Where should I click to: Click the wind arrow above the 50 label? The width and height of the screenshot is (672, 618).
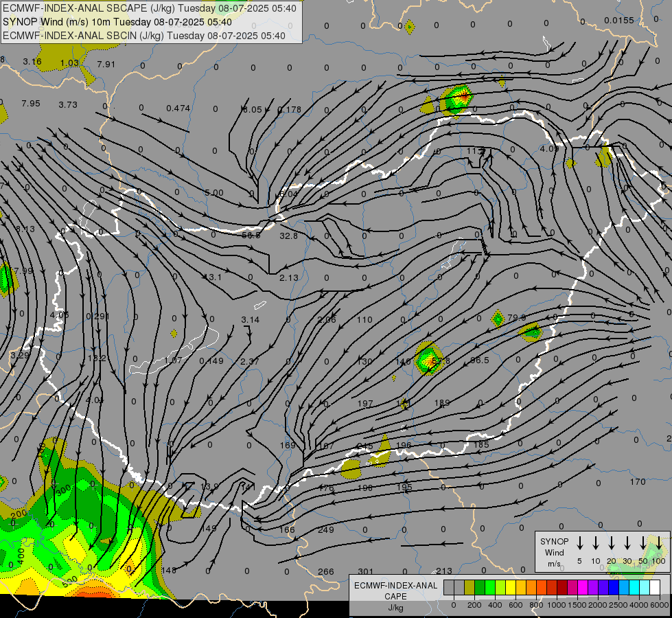(x=643, y=542)
